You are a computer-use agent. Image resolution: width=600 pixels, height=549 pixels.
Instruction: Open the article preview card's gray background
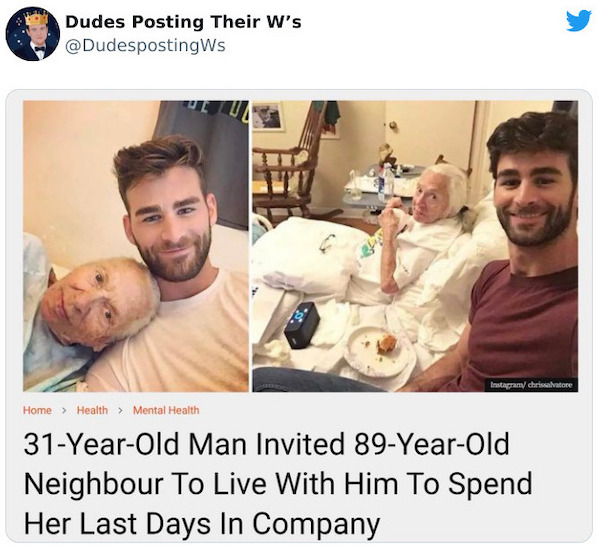[x=299, y=316]
